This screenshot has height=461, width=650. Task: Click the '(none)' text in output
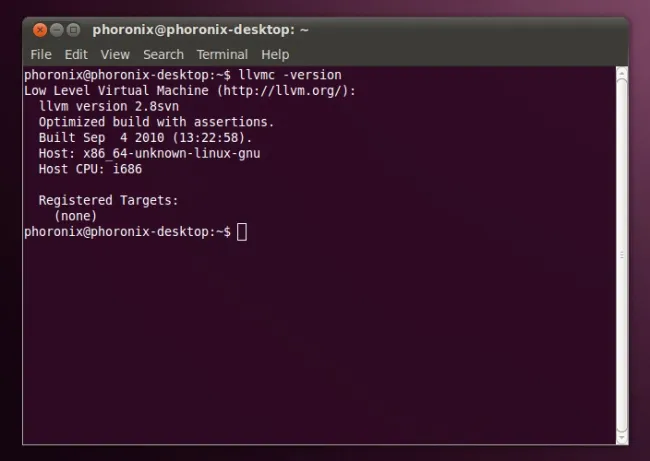click(x=75, y=215)
